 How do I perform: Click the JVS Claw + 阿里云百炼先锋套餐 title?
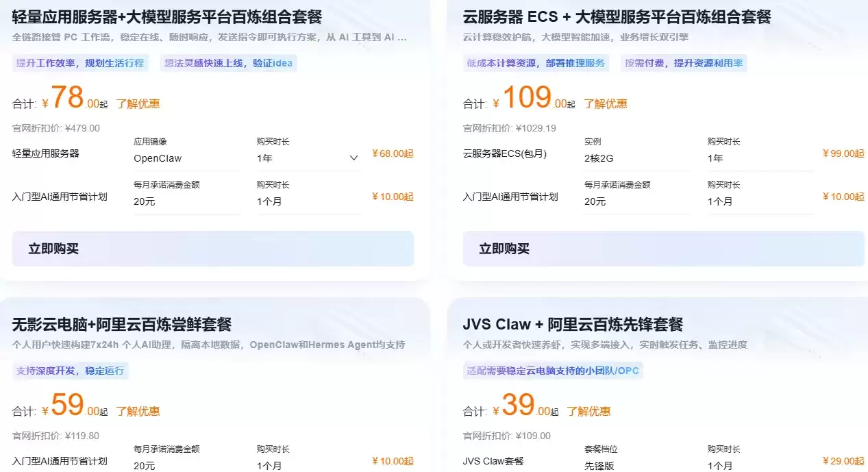coord(573,324)
